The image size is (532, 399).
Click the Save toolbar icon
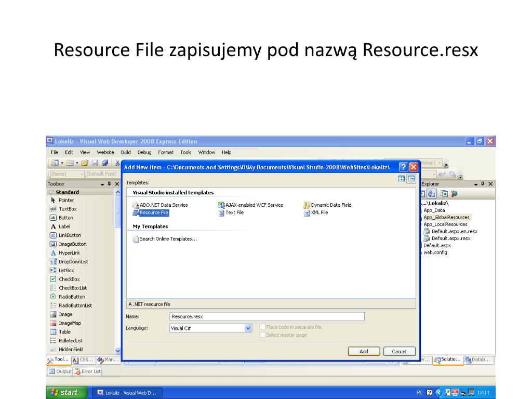[95, 163]
